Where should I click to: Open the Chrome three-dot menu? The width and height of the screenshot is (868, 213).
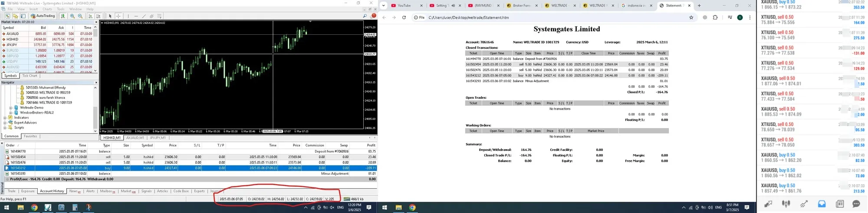[750, 17]
